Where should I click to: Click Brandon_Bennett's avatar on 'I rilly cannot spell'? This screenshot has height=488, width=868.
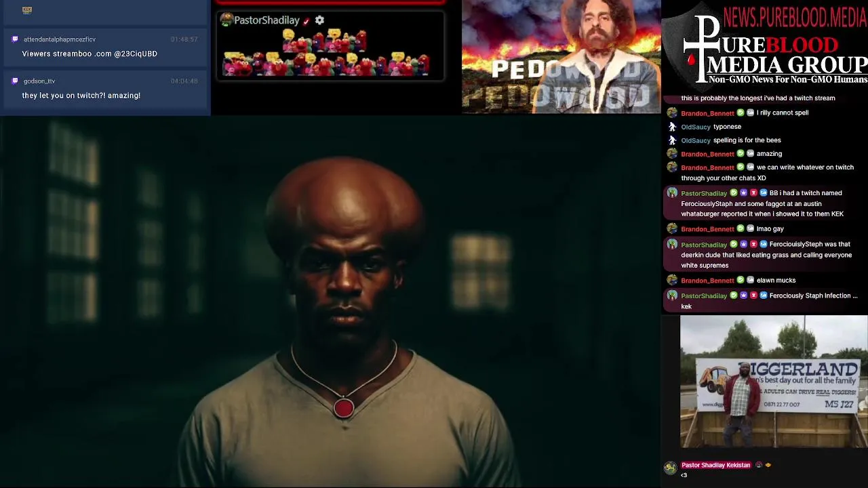(x=672, y=113)
